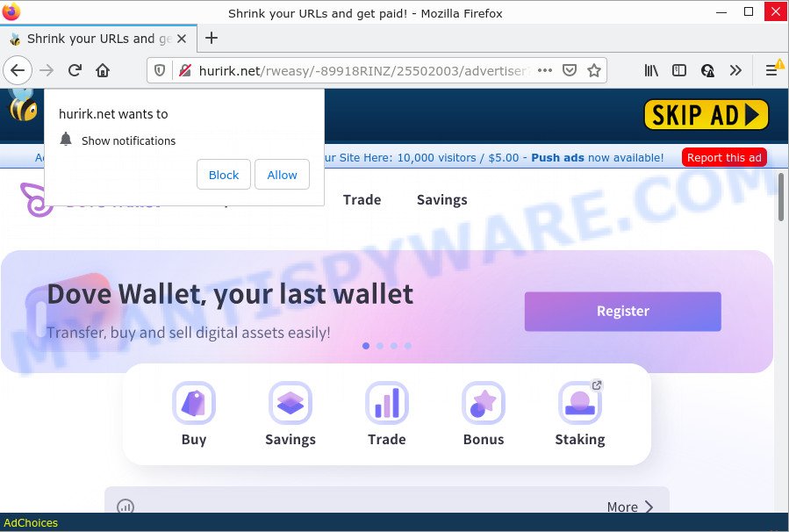Click the red Report this ad button
The height and width of the screenshot is (532, 789).
(x=724, y=157)
